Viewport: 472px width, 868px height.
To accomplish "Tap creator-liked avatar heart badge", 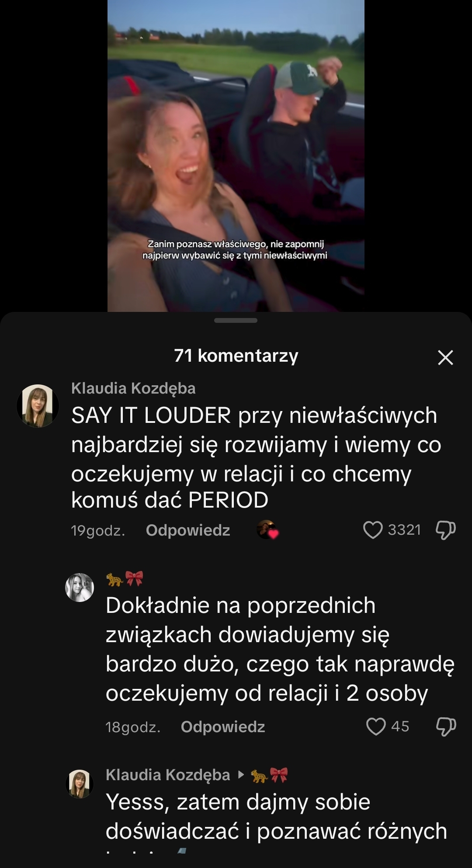I will (x=267, y=529).
